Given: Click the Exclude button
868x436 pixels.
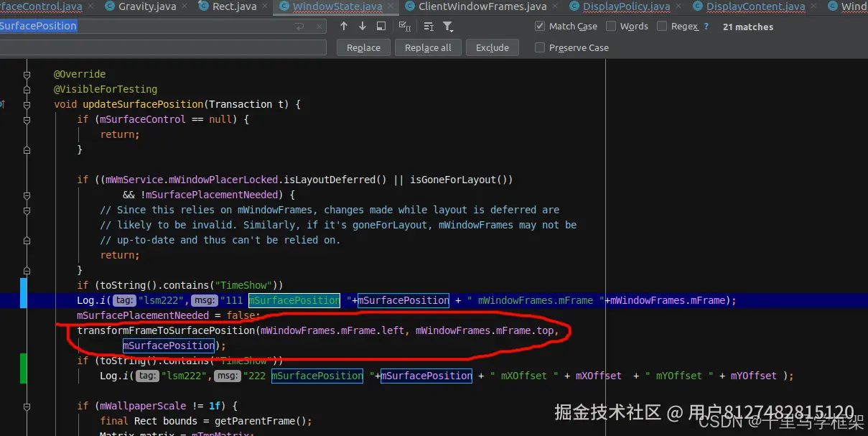Looking at the screenshot, I should pyautogui.click(x=493, y=47).
